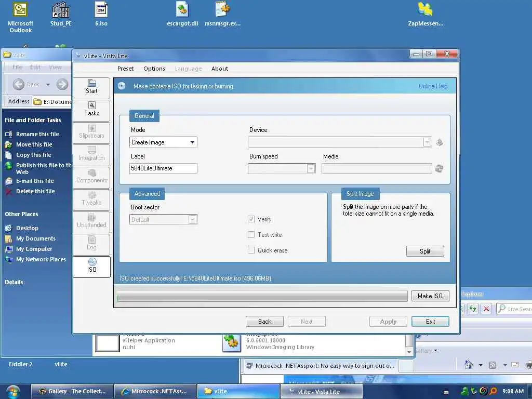Viewport: 532px width, 399px height.
Task: Open the View menu in the Explorer window
Action: pyautogui.click(x=55, y=67)
